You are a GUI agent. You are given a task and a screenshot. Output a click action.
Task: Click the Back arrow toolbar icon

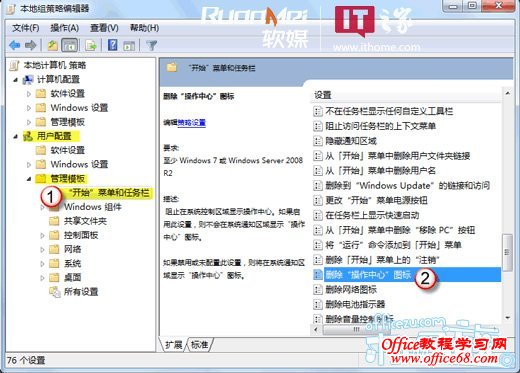(x=15, y=45)
